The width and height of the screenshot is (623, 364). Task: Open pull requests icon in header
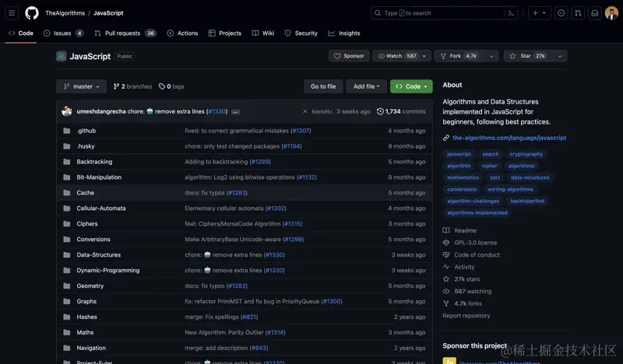point(578,13)
